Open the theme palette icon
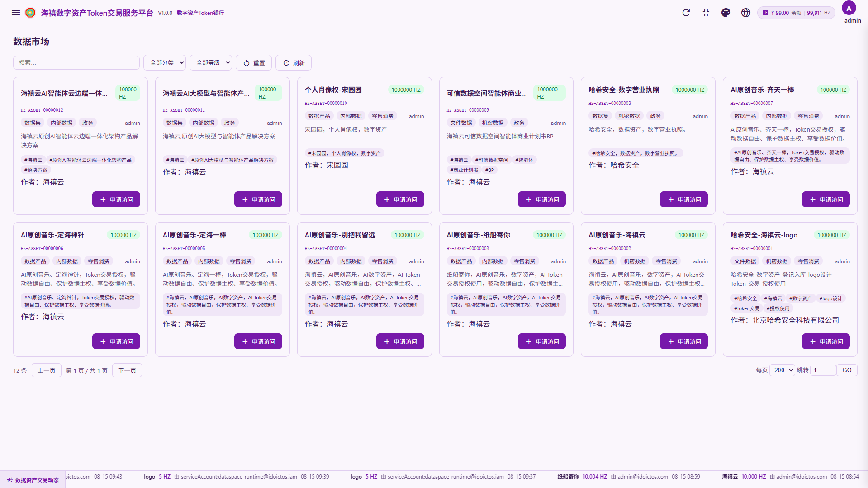The image size is (868, 488). 726,13
